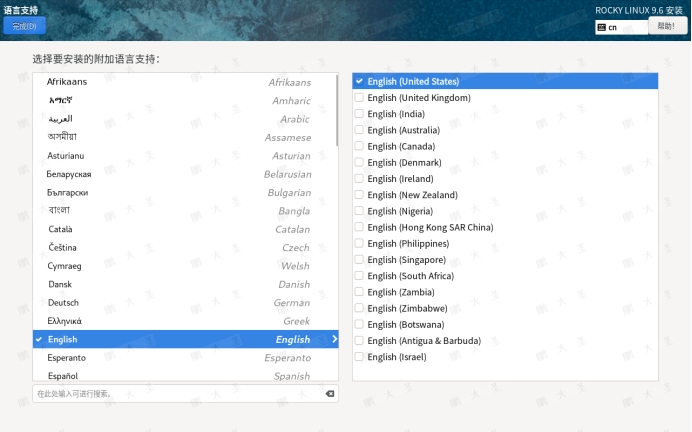This screenshot has width=692, height=432.
Task: Select the Assamese language row
Action: click(x=184, y=137)
